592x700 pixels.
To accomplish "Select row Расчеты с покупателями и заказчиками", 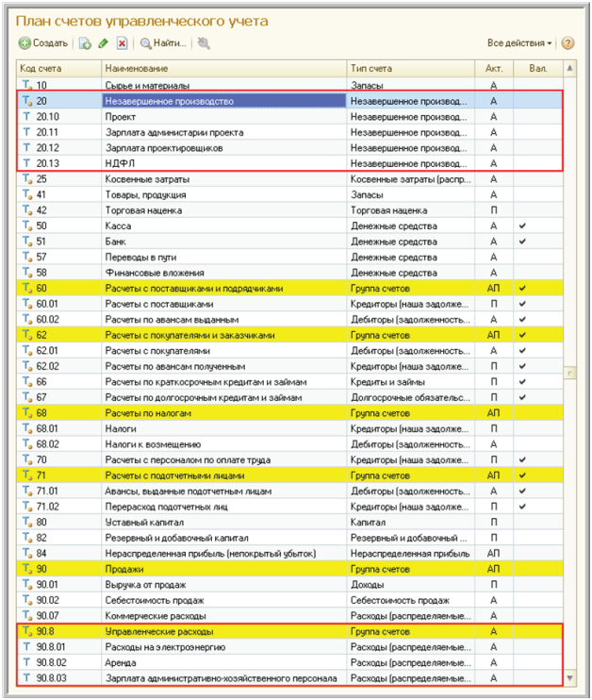I will [290, 335].
